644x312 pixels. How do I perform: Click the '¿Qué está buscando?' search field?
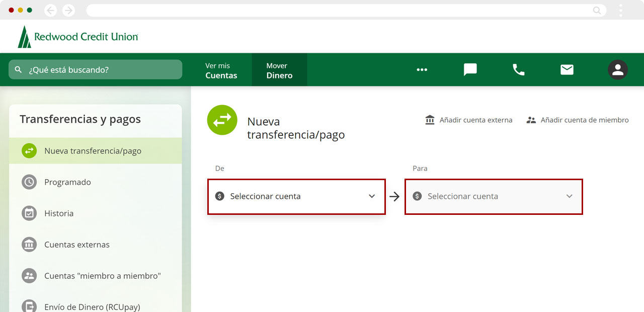click(x=96, y=69)
